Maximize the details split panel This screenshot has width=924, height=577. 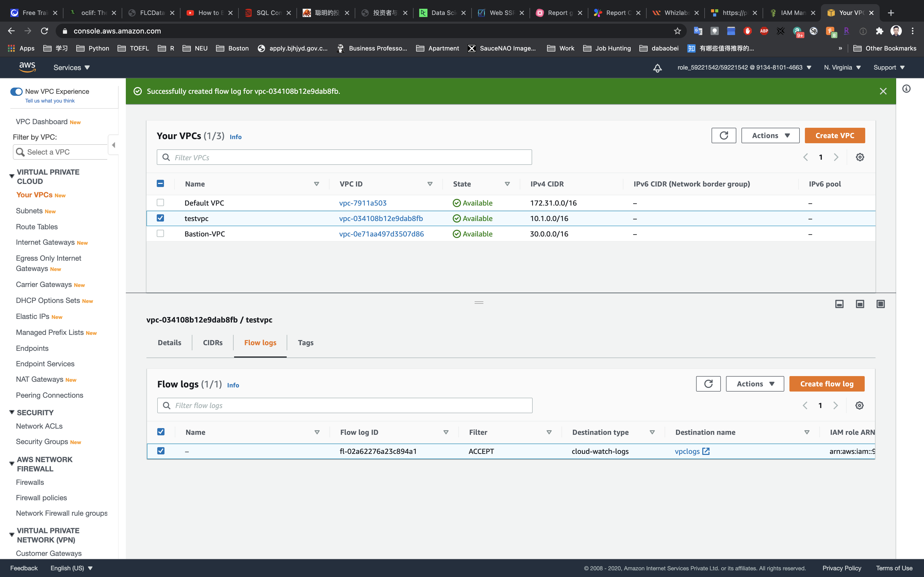coord(880,304)
